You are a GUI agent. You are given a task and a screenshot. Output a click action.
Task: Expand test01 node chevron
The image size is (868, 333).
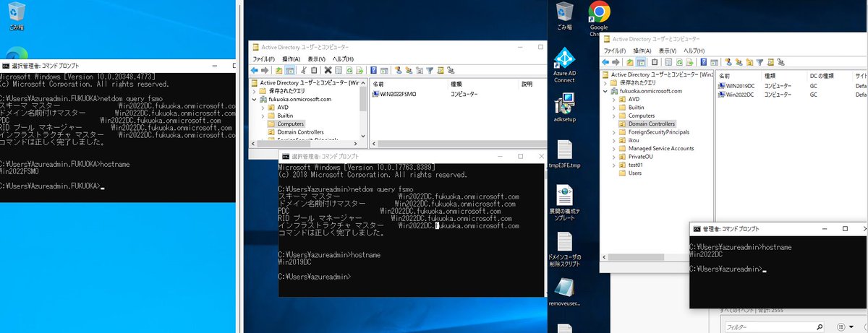pos(613,165)
